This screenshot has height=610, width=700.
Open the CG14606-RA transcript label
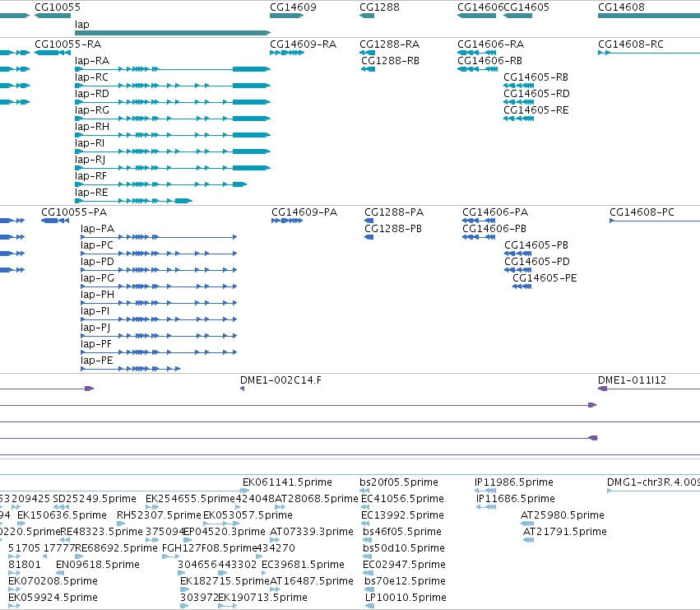pyautogui.click(x=490, y=44)
